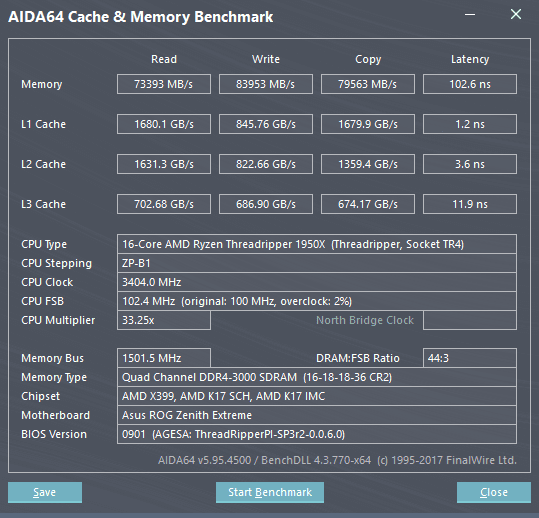539x518 pixels.
Task: Click L2 Cache Latency 3.6 ns
Action: click(x=470, y=164)
